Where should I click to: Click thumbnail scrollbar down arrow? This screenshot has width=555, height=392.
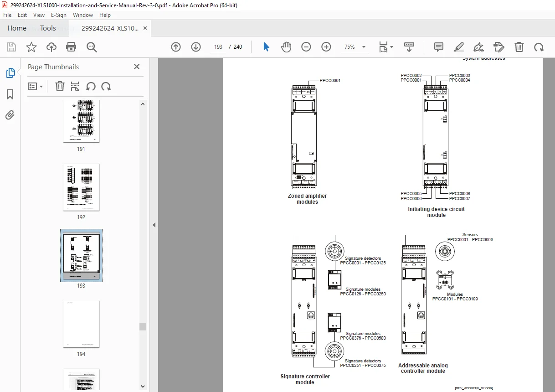pos(143,387)
